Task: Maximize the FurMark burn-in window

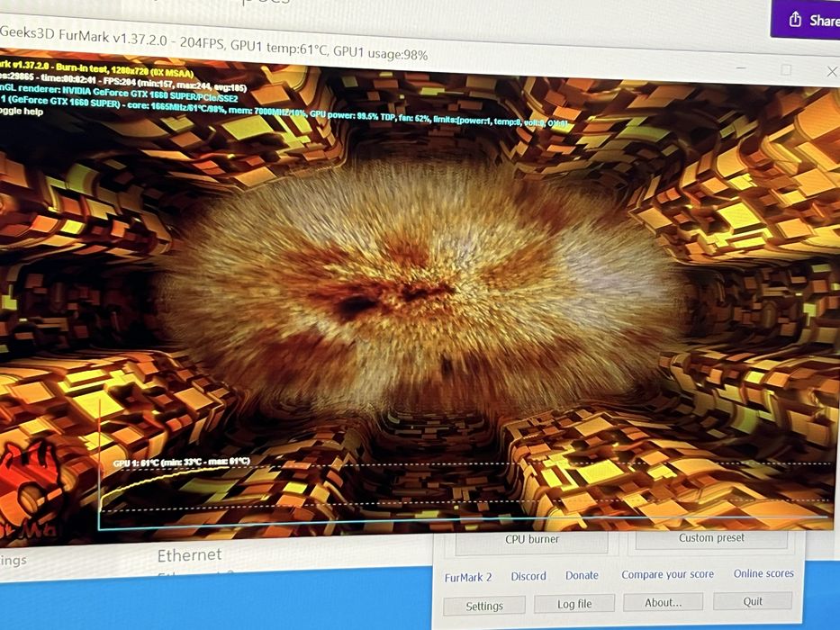Action: click(786, 69)
